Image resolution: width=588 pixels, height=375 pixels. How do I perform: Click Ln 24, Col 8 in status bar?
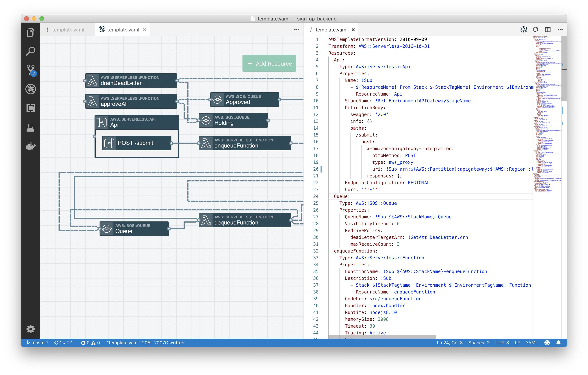[450, 343]
